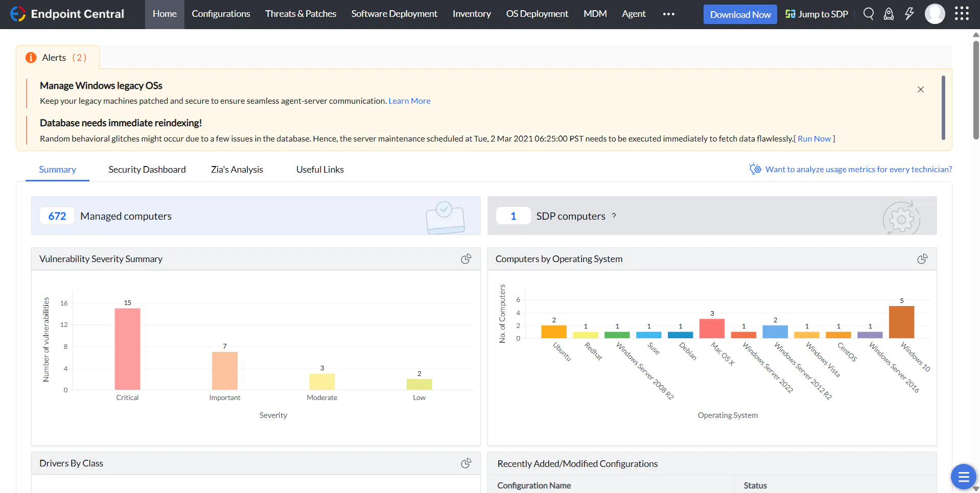Click the Endpoint Central logo
The width and height of the screenshot is (980, 493).
pos(67,14)
